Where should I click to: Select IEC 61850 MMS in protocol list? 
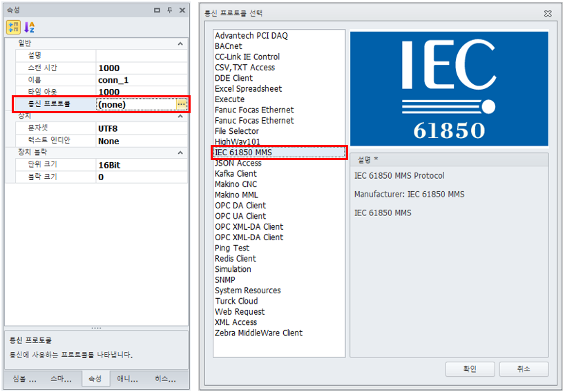tap(243, 153)
